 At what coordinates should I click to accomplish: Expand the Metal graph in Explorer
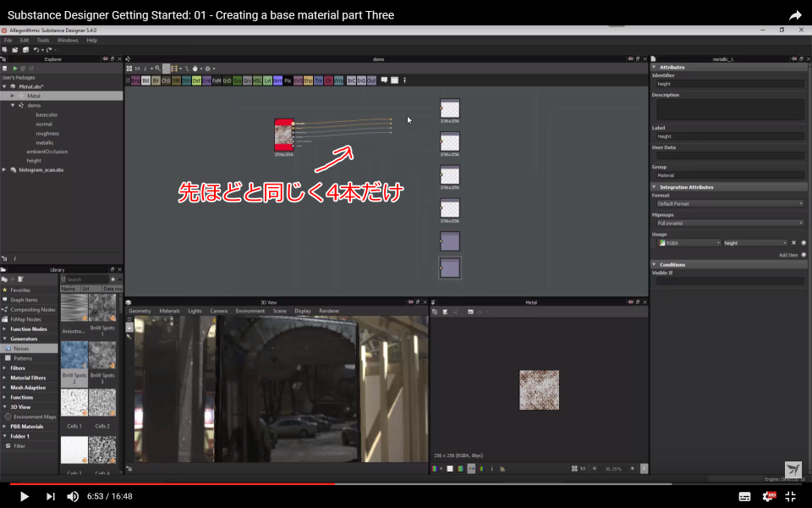pyautogui.click(x=13, y=96)
